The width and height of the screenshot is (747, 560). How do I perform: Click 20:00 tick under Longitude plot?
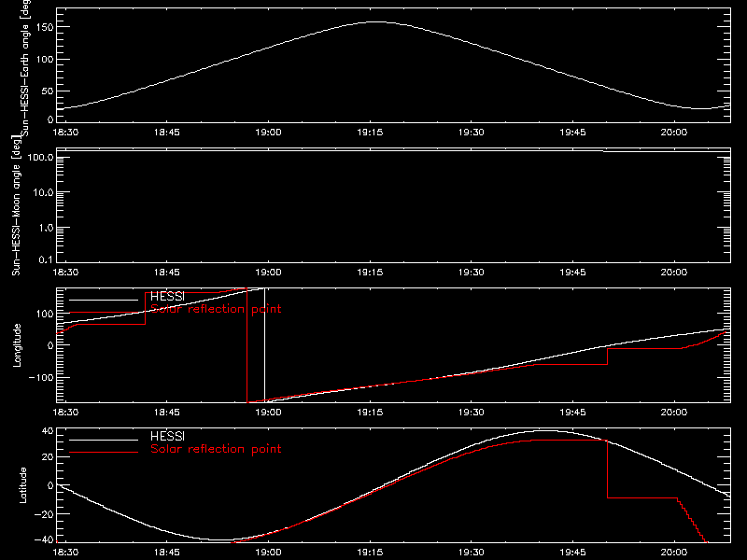[673, 412]
